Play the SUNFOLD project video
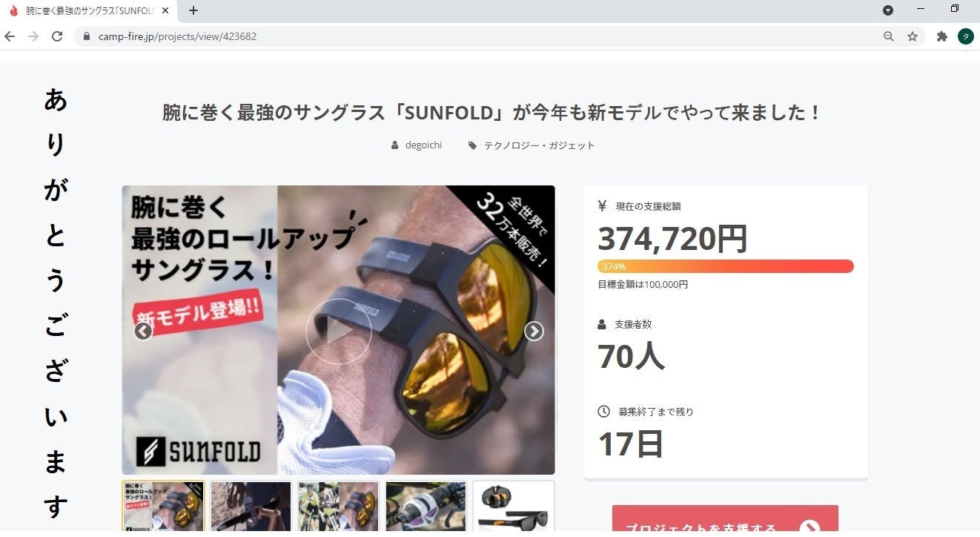 click(338, 331)
